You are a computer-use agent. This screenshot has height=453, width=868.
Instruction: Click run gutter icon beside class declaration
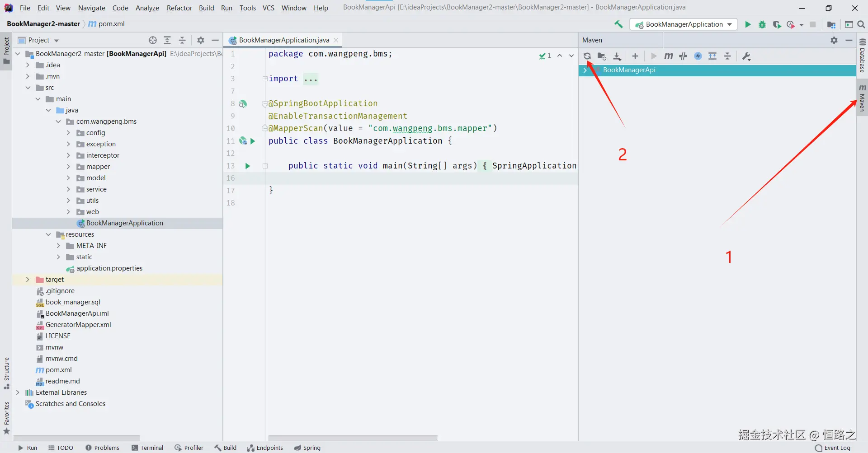click(253, 141)
